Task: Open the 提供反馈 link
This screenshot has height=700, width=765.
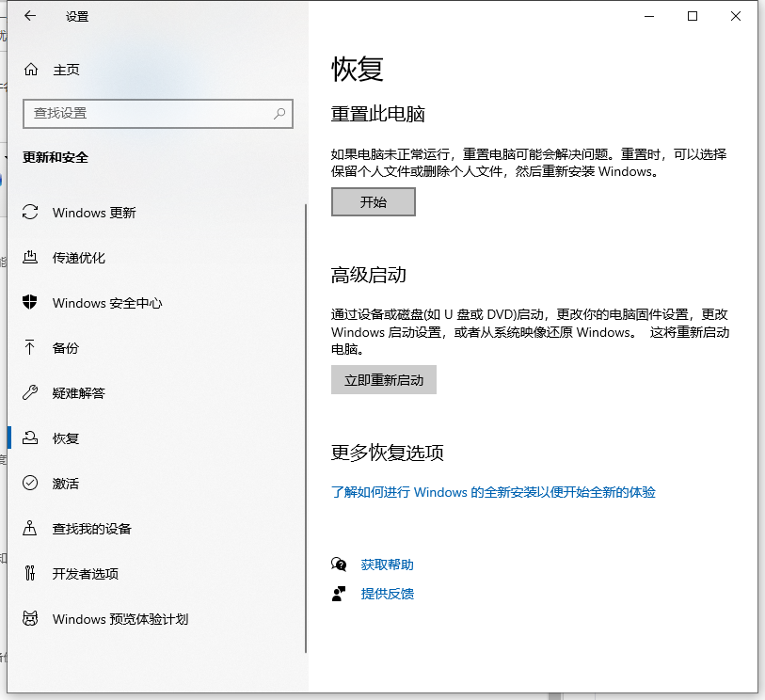Action: (x=387, y=594)
